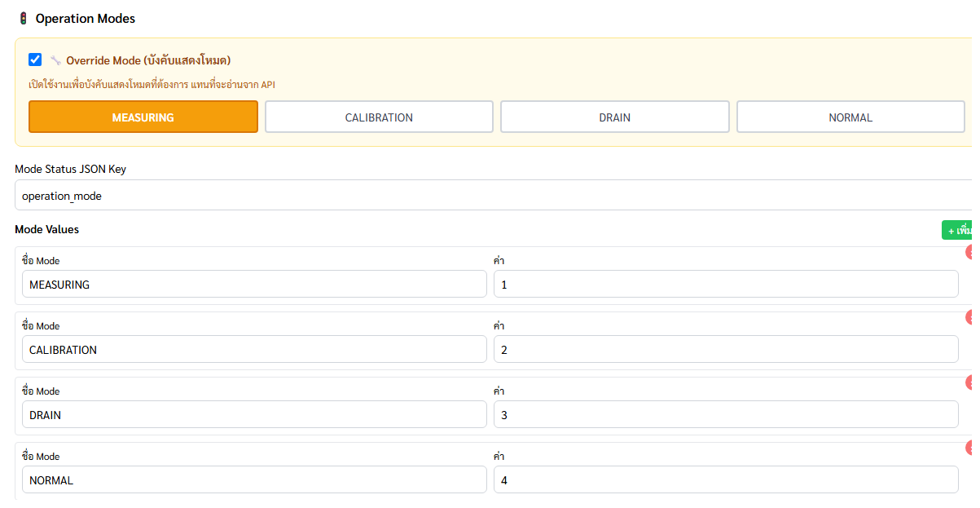Click the Override Mode (บังคับแสดงโหมด) label
This screenshot has height=508, width=980.
point(148,60)
